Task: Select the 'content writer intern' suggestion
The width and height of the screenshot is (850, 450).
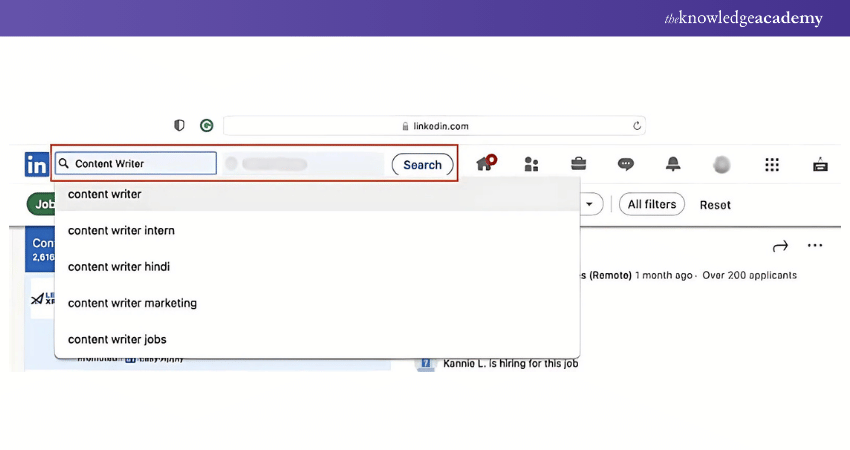Action: click(x=121, y=231)
